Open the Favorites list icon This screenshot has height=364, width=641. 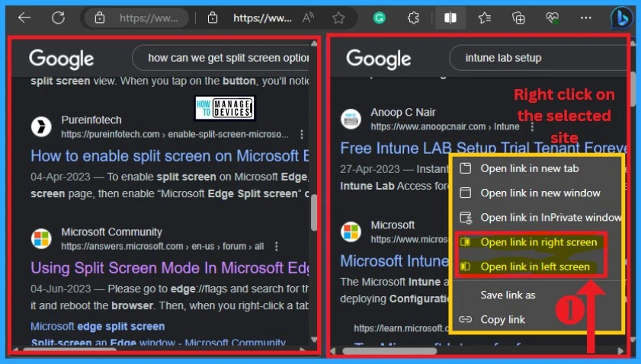(485, 18)
